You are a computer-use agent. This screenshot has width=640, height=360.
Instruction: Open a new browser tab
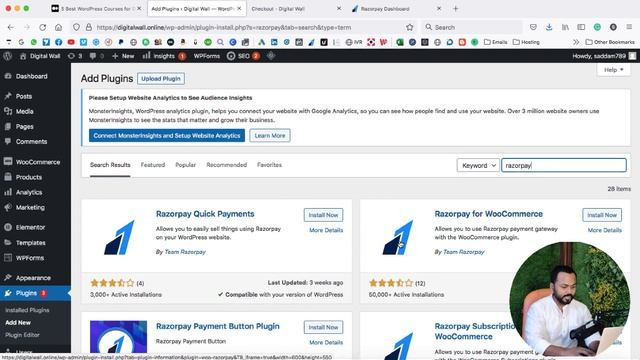[x=456, y=9]
